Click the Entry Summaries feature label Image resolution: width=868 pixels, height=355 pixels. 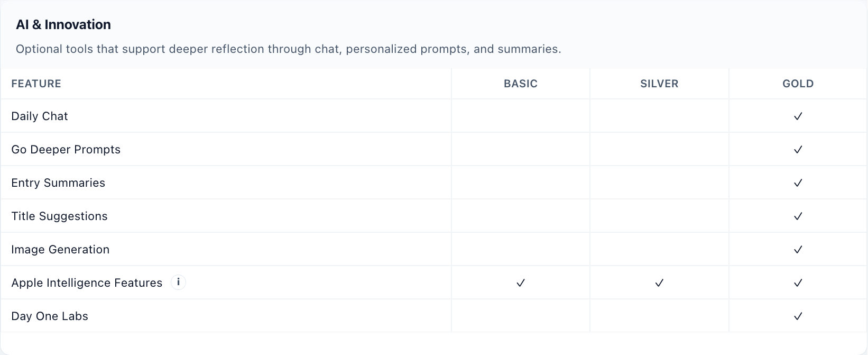58,183
